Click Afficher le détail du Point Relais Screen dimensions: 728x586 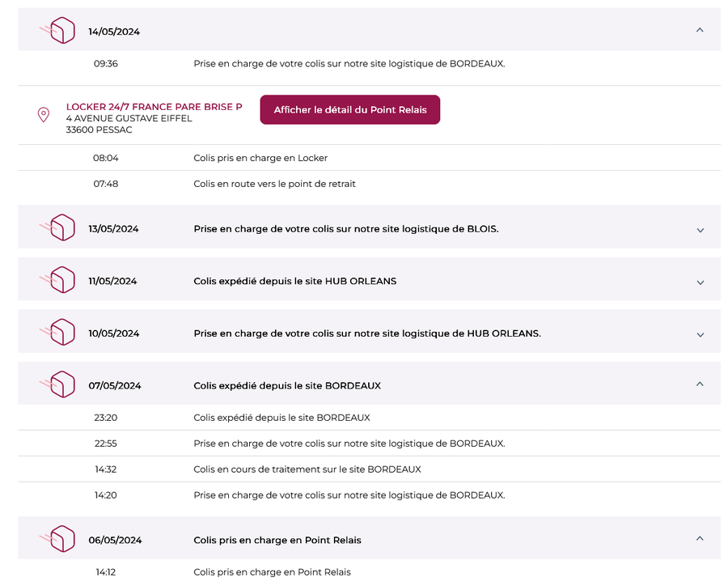349,110
